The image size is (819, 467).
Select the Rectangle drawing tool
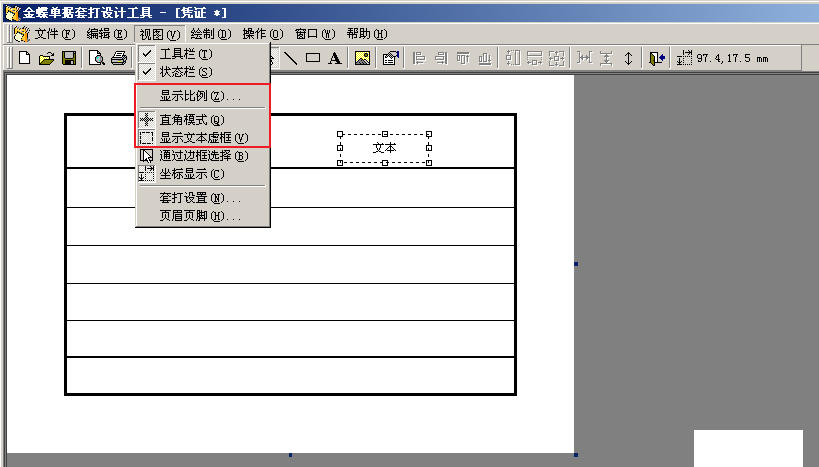(313, 58)
